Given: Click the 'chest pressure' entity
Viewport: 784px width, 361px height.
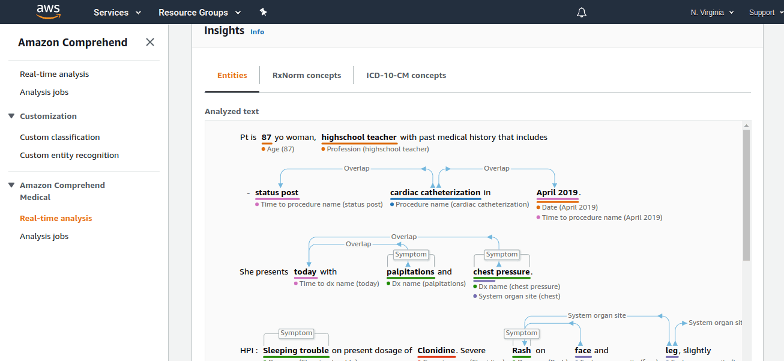Looking at the screenshot, I should 502,272.
